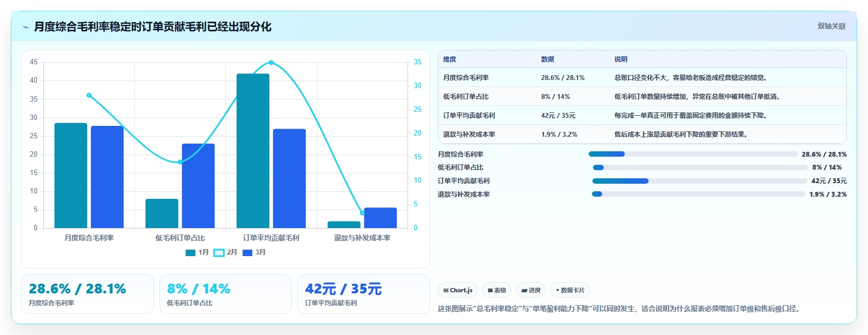868x335 pixels.
Task: Select table value 1.9% / 3.2%
Action: point(559,135)
